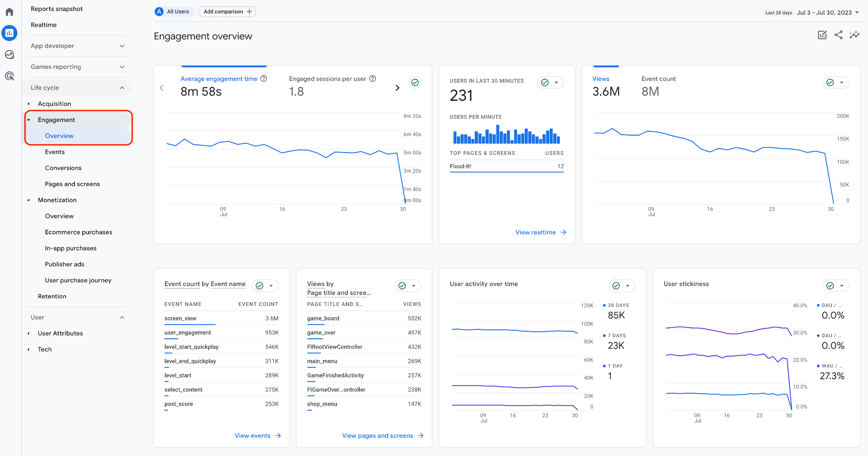Click the View realtime link
This screenshot has height=456, width=868.
click(535, 232)
